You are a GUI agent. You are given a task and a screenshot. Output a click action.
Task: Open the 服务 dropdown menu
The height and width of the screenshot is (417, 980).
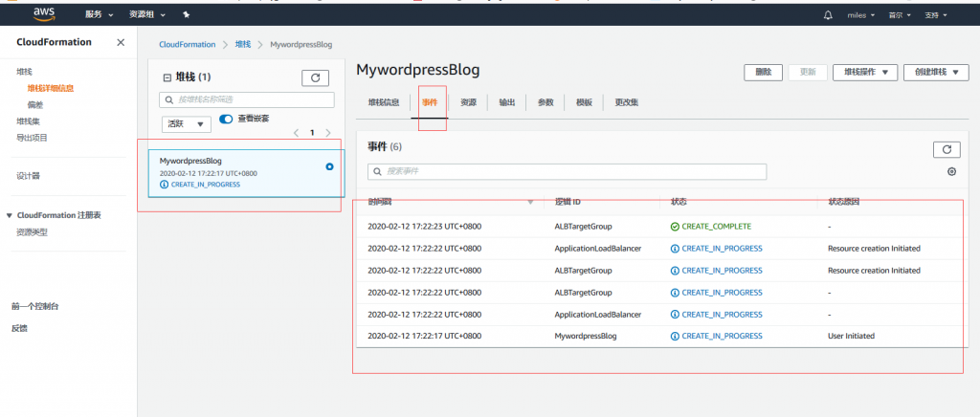coord(100,14)
